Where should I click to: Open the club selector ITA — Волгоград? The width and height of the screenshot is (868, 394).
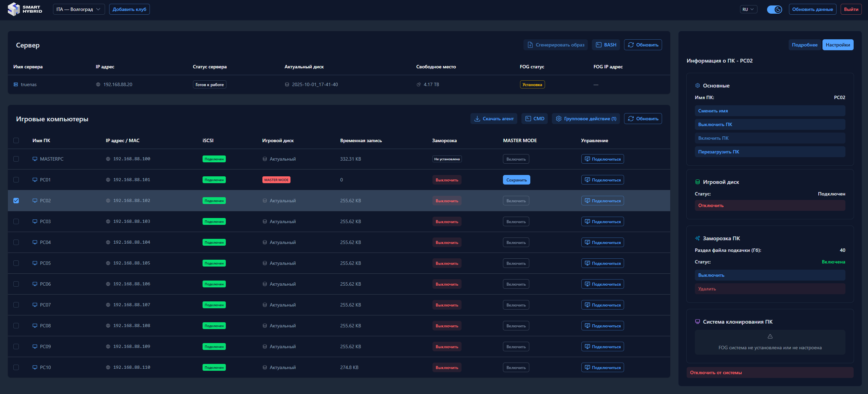pos(79,9)
